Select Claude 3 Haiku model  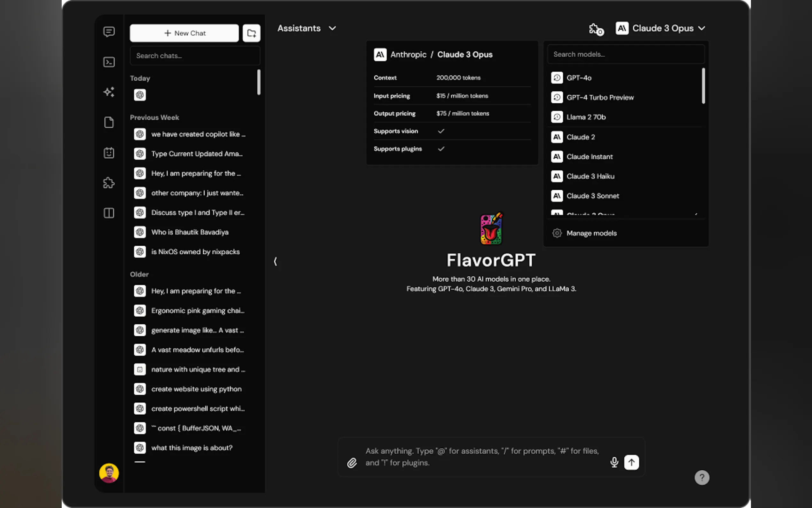[x=590, y=176]
